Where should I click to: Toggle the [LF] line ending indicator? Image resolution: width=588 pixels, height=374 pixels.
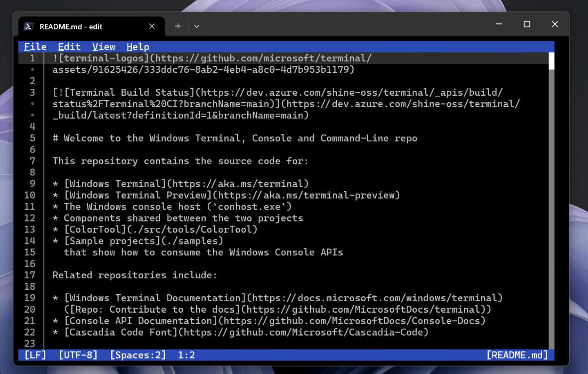coord(35,355)
